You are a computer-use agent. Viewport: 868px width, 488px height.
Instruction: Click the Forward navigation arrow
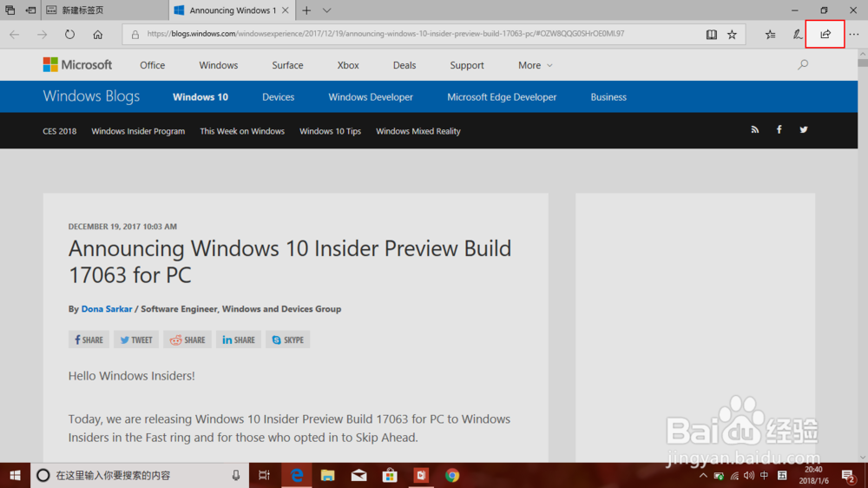point(42,34)
